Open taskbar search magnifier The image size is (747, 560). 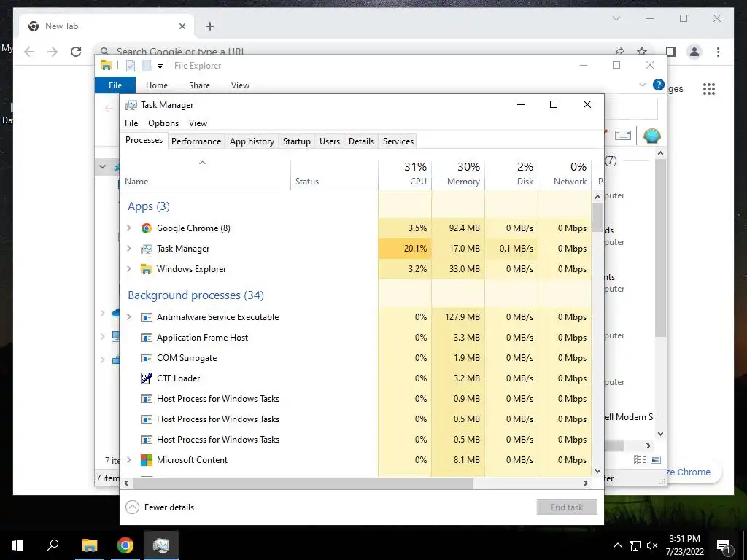[x=53, y=545]
